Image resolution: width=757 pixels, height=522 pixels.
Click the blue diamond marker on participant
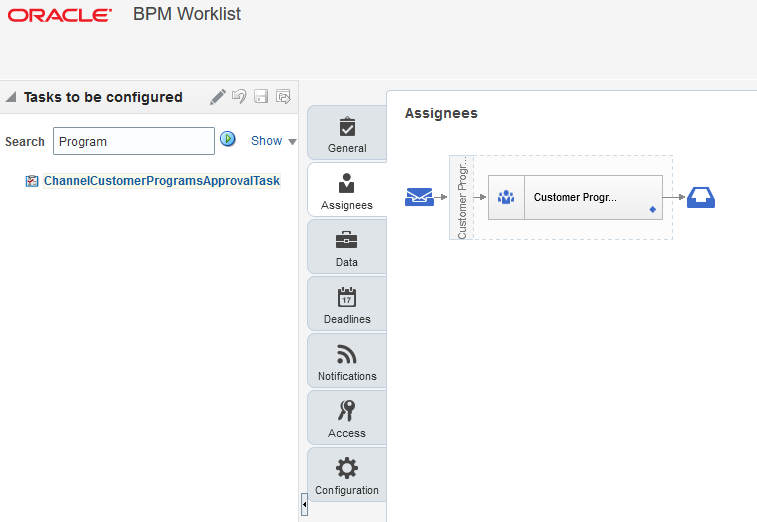tap(653, 210)
